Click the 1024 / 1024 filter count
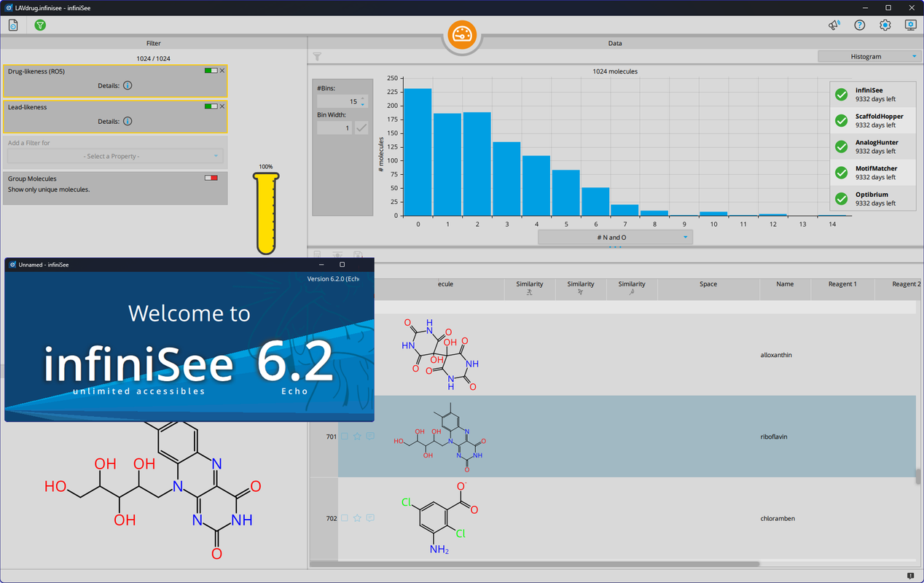 [x=153, y=58]
